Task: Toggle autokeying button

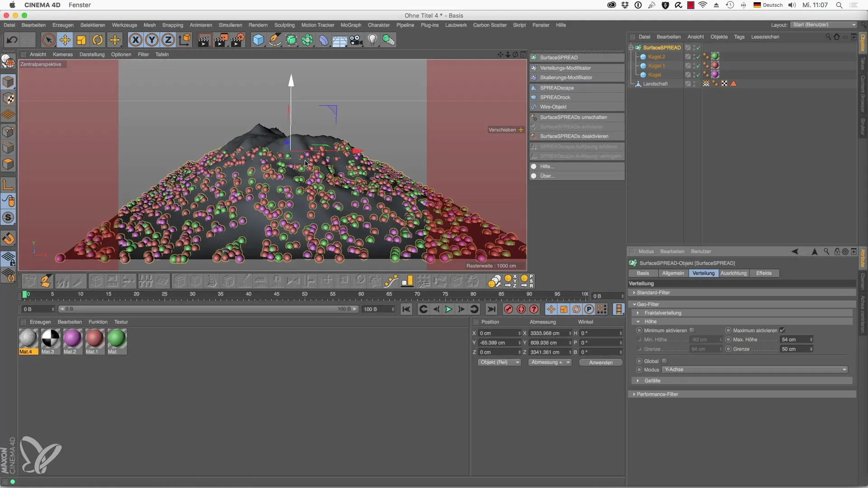Action: [521, 309]
